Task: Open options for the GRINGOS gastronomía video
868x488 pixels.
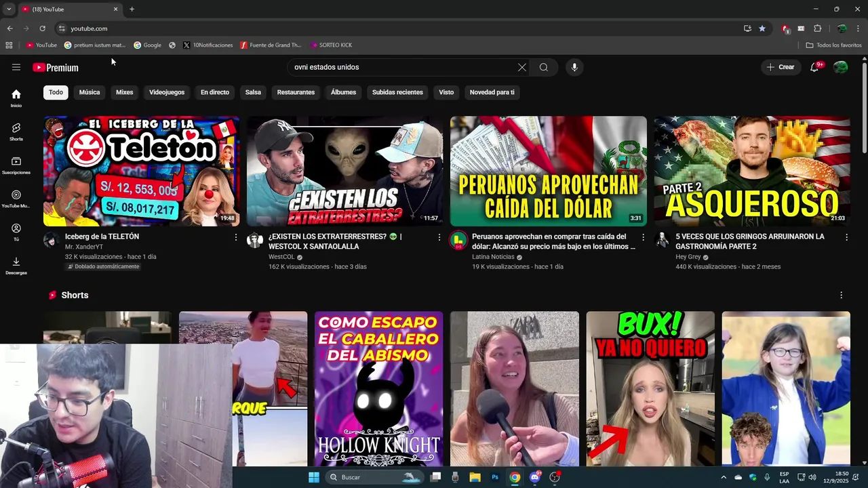Action: (x=846, y=237)
